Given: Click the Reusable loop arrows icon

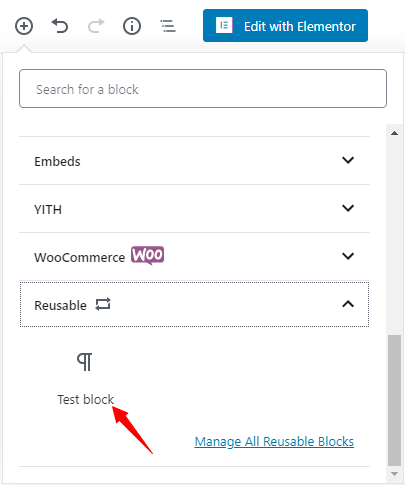Looking at the screenshot, I should click(x=103, y=304).
